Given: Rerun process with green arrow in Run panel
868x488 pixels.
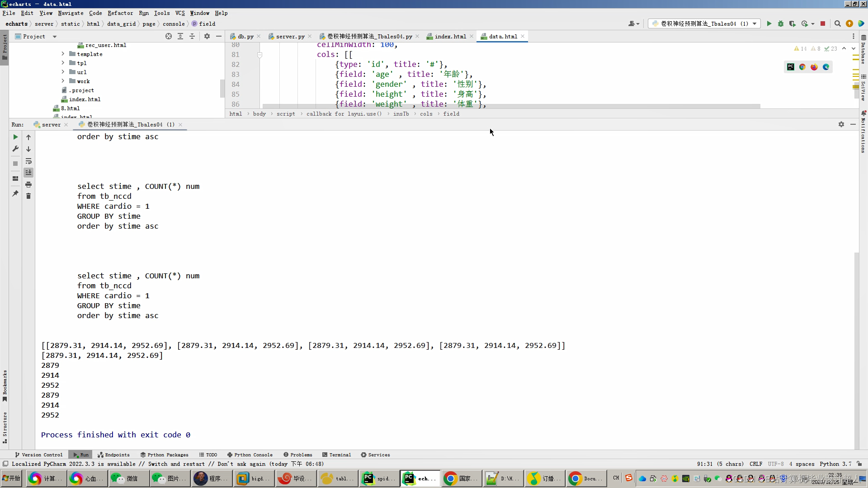Looking at the screenshot, I should (x=15, y=137).
